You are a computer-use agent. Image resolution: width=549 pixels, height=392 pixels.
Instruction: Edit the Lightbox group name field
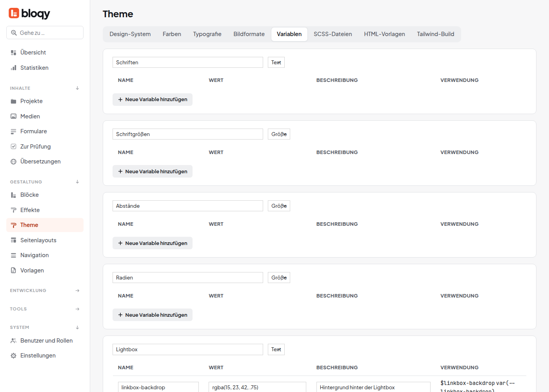[x=188, y=349]
